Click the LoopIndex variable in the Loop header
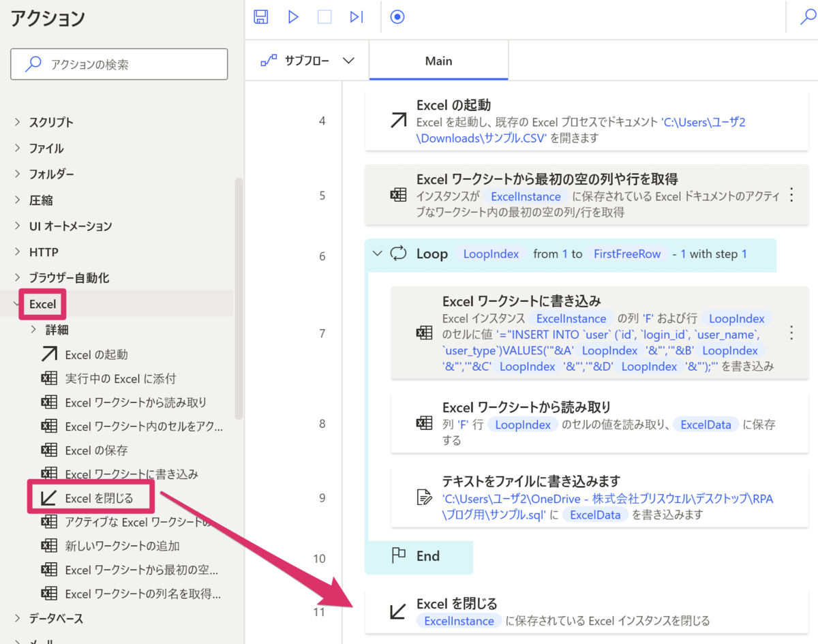Screen dimensions: 818x644 (491, 254)
